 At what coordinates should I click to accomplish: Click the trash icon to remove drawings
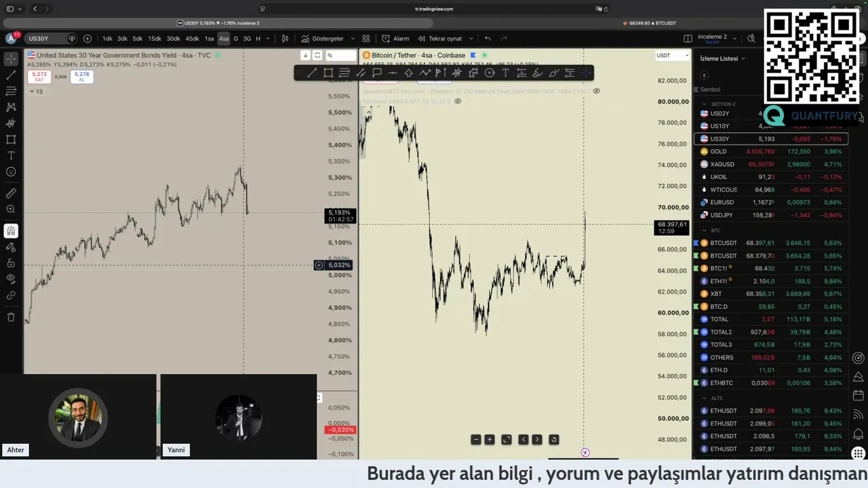coord(11,317)
